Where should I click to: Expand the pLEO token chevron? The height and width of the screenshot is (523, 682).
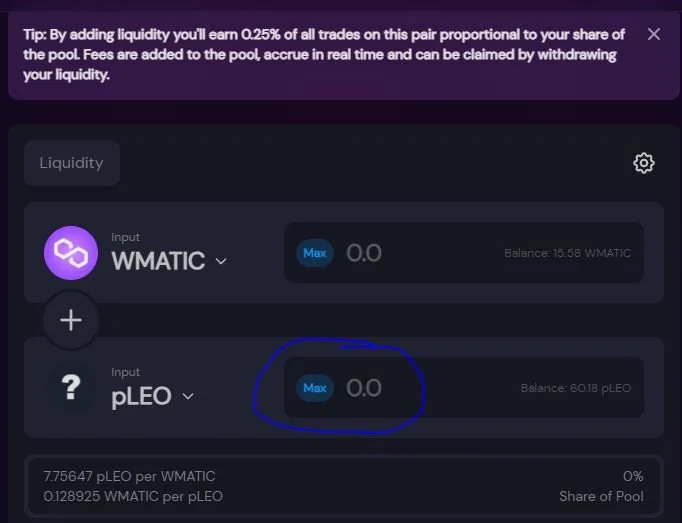188,396
